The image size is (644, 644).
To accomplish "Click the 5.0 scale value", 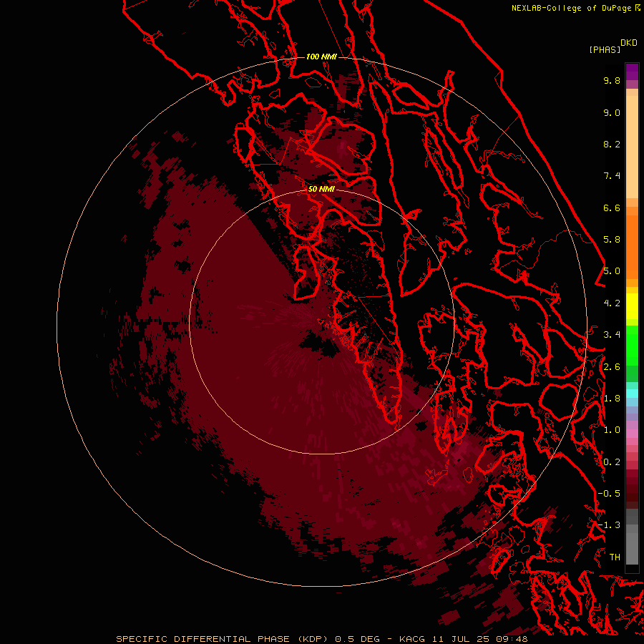I will (612, 271).
